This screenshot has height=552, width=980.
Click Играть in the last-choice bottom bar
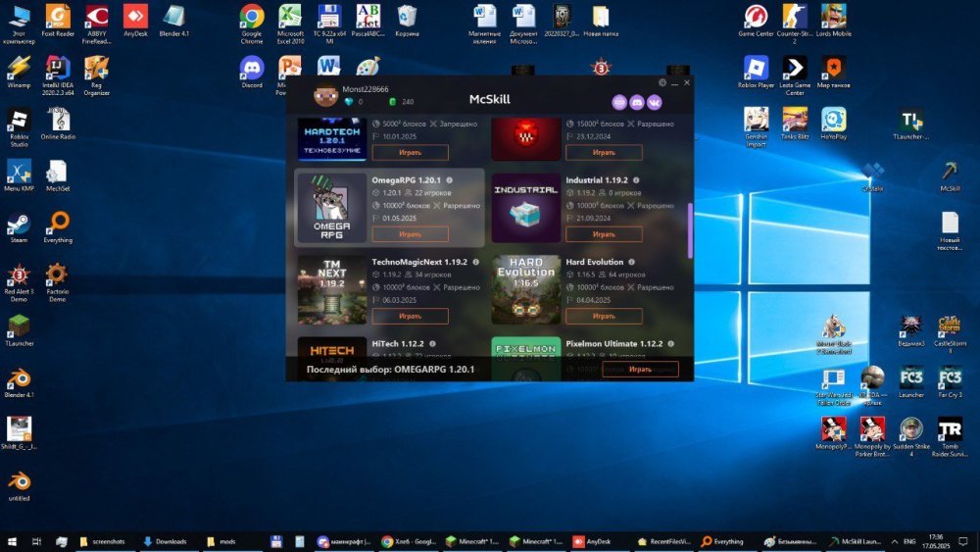pyautogui.click(x=640, y=369)
